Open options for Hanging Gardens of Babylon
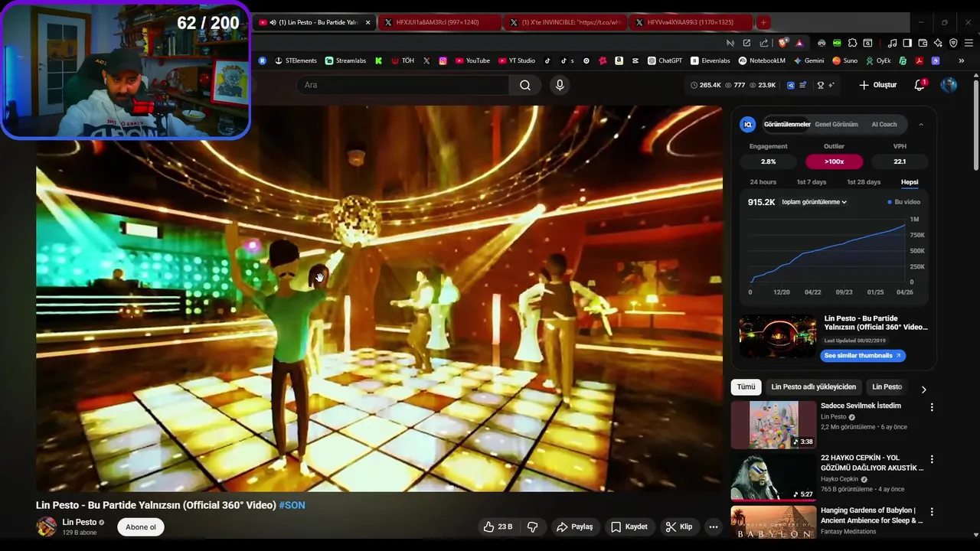This screenshot has width=980, height=551. pyautogui.click(x=932, y=511)
